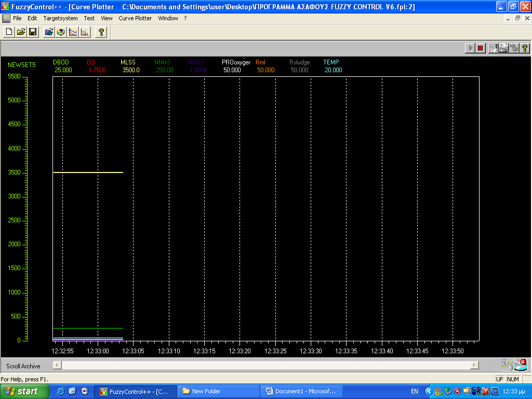This screenshot has width=532, height=399.
Task: Click the Scroll Archive right arrow
Action: point(474,365)
